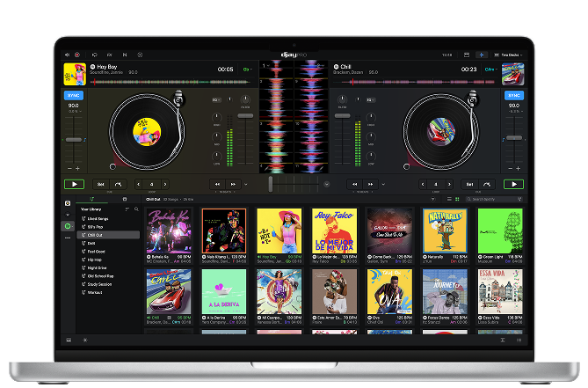Screen dimensions: 588x388
Task: Toggle the blue Automix sparkle button
Action: point(482,55)
